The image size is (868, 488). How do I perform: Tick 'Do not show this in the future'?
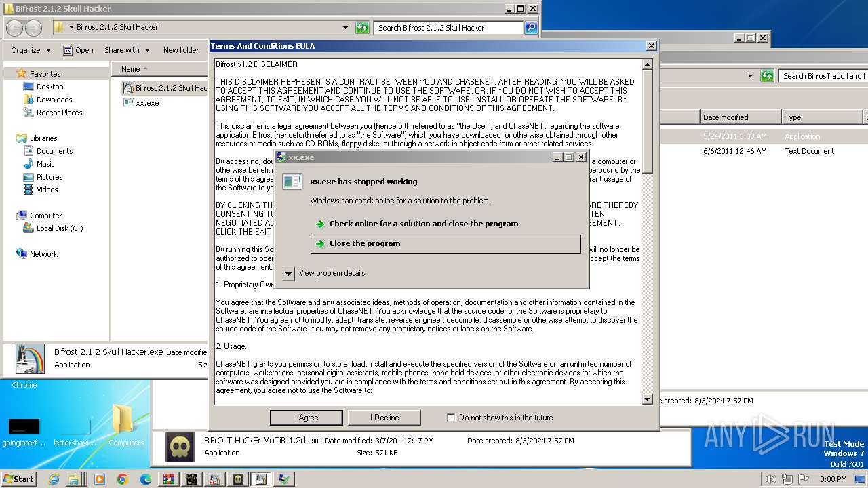click(451, 418)
